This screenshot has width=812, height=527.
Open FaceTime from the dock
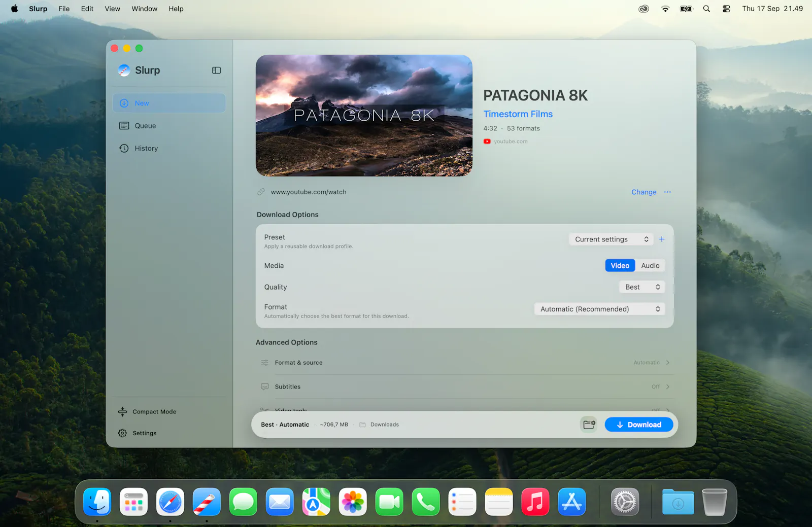[389, 502]
